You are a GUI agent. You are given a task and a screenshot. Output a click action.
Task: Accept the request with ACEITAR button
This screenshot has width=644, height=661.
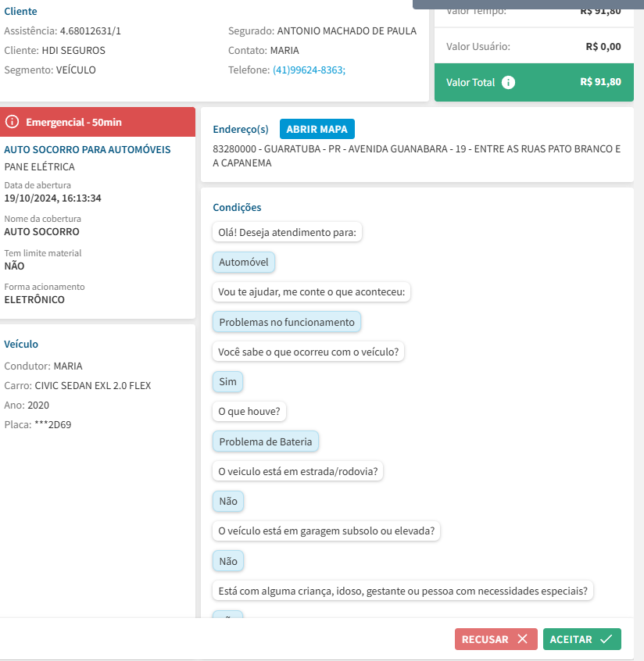[x=581, y=639]
